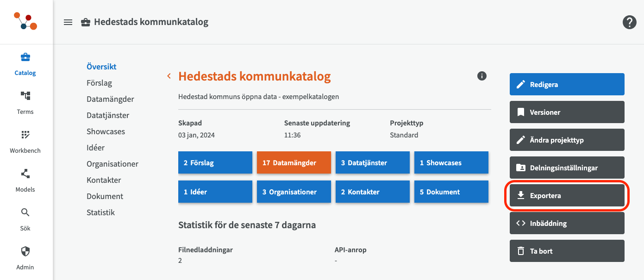Open the Catalog briefcase icon in sidebar
Viewport: 644px width, 280px height.
(x=25, y=58)
